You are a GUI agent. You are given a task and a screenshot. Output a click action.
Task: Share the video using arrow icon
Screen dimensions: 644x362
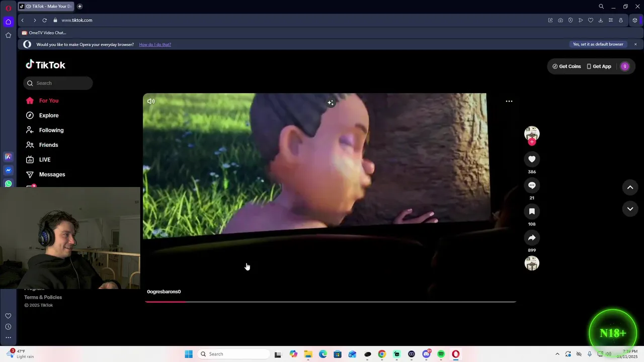(x=532, y=238)
